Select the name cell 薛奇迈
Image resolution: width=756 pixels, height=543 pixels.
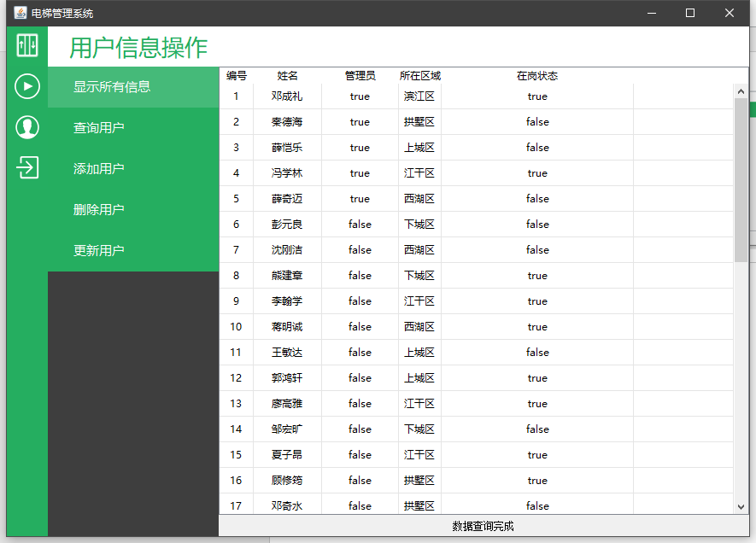coord(287,199)
